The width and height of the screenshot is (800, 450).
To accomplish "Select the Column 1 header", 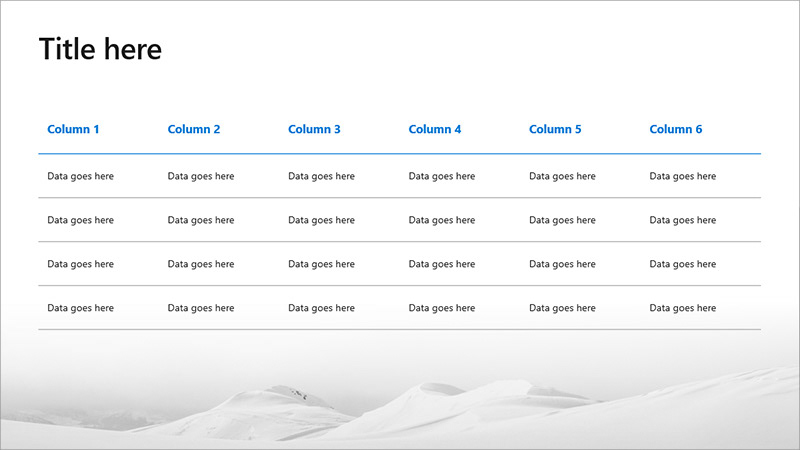I will click(73, 129).
